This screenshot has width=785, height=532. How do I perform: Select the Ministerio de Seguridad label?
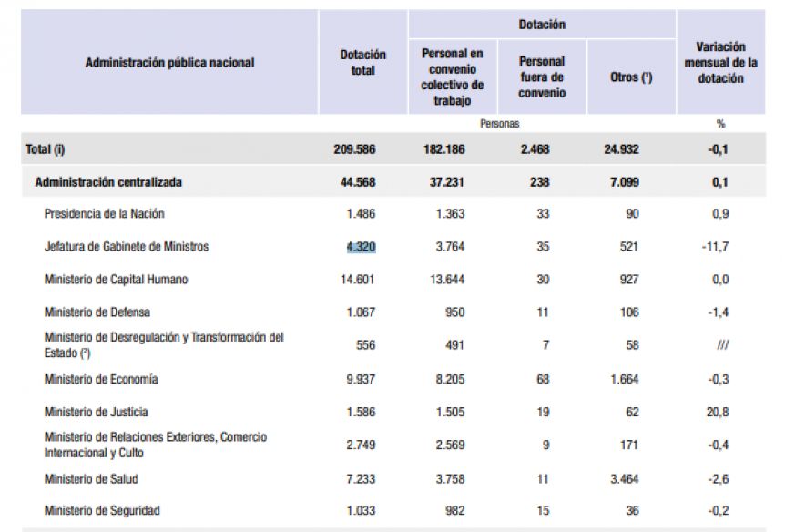pos(102,510)
